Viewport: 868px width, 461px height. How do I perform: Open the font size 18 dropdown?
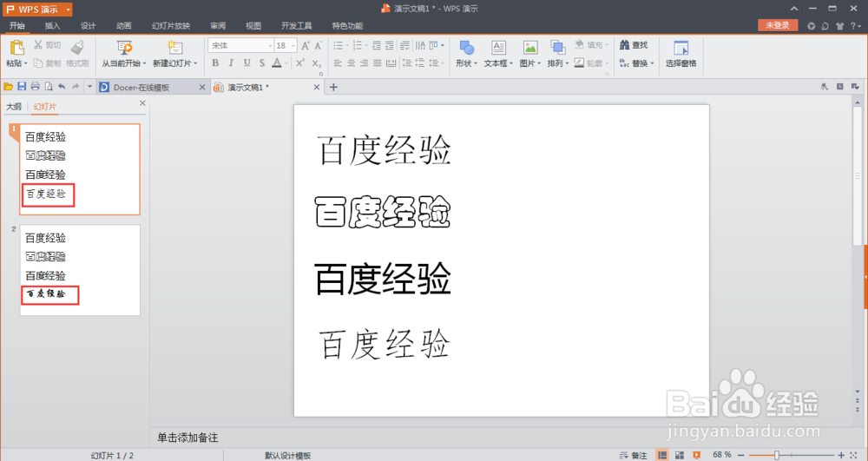coord(293,45)
